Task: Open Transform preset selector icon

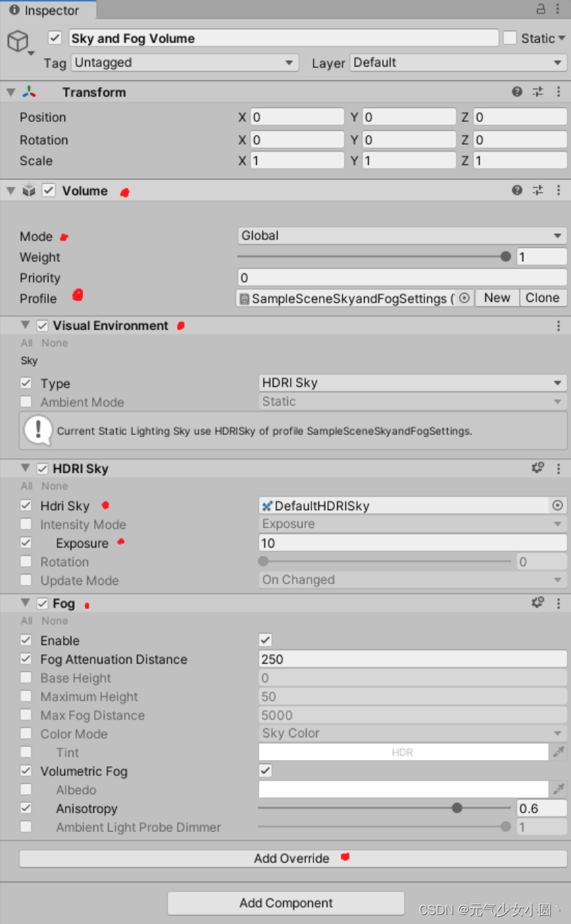Action: pos(538,92)
